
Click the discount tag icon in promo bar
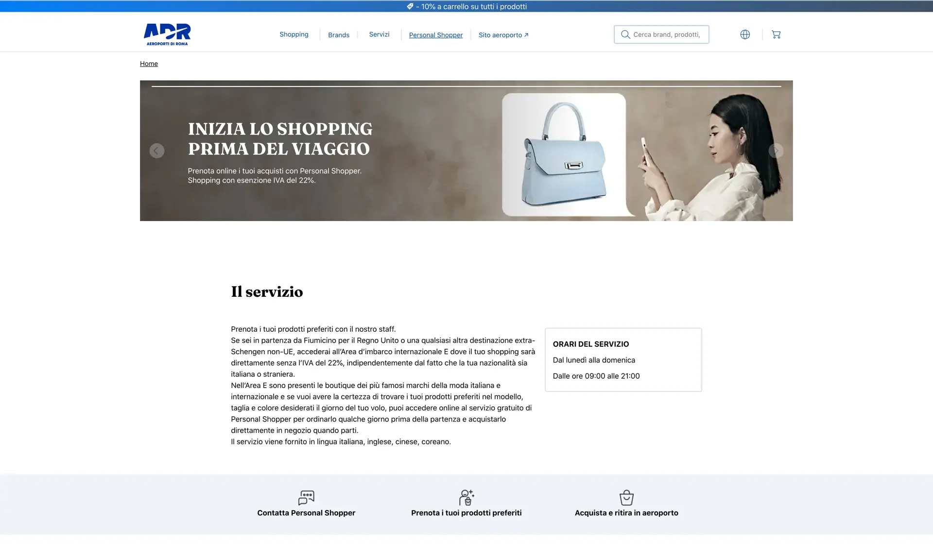pyautogui.click(x=410, y=6)
